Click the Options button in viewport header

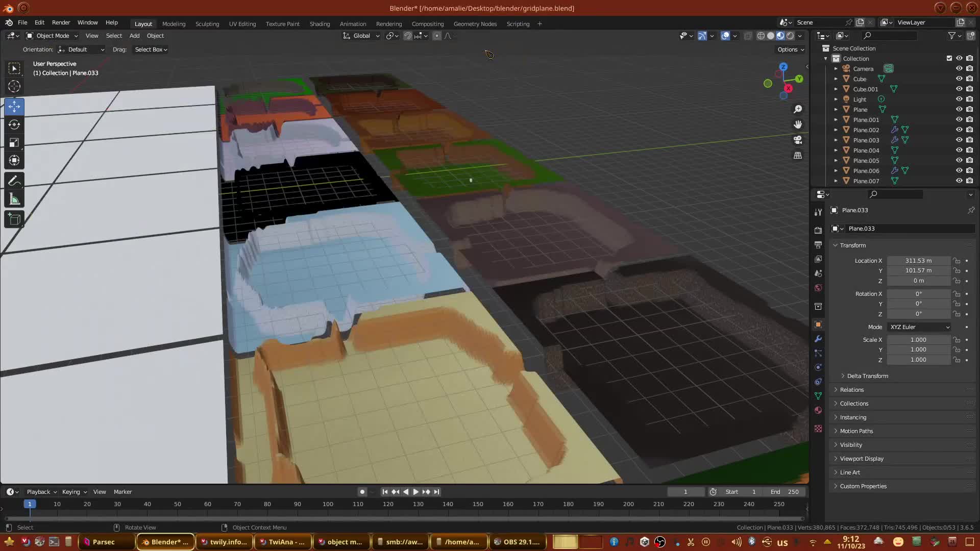[x=790, y=49]
